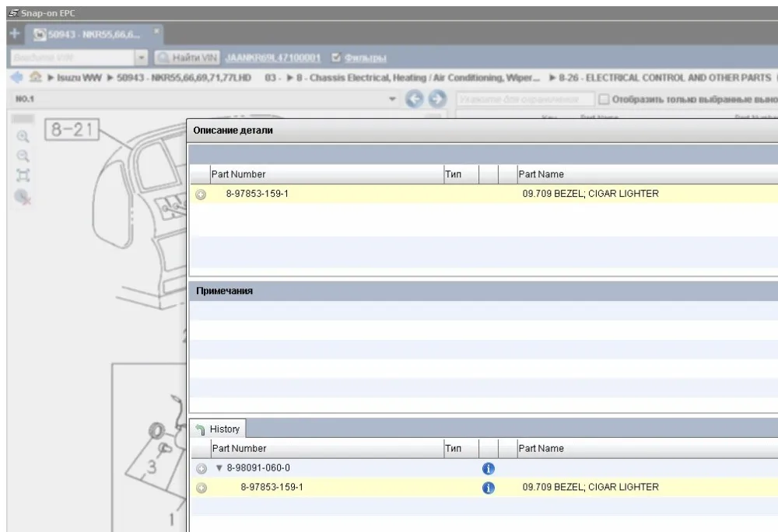Go to next illustration arrow
This screenshot has height=532, width=778.
tap(436, 99)
